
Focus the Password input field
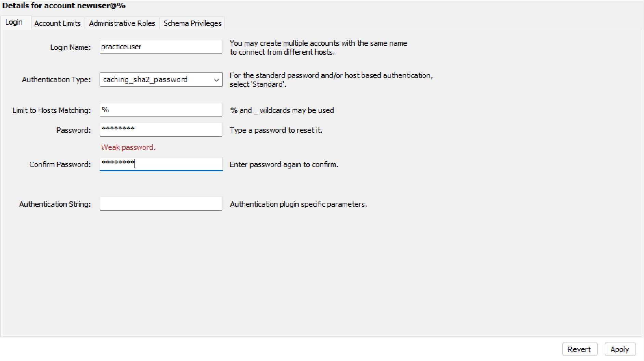(x=161, y=130)
